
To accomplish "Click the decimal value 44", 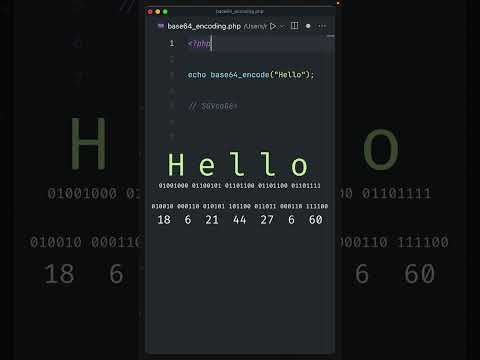I will click(239, 220).
